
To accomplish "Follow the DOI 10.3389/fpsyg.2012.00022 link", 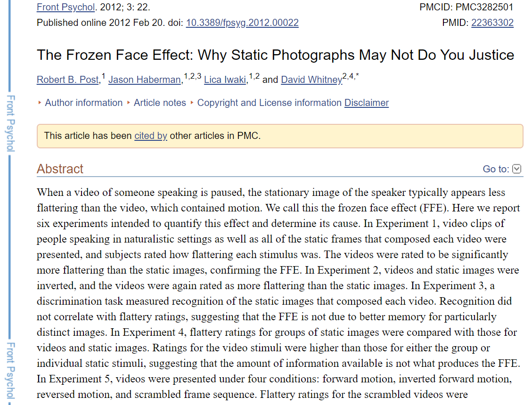I will [x=242, y=23].
